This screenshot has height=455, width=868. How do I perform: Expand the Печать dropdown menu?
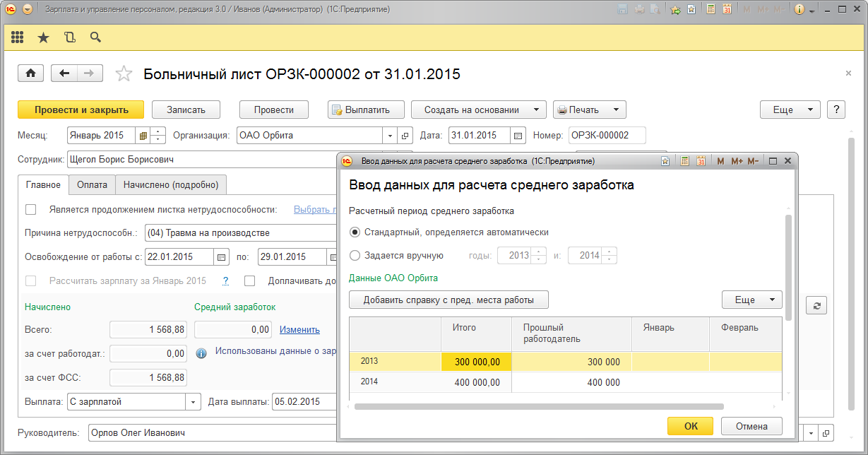tap(589, 110)
